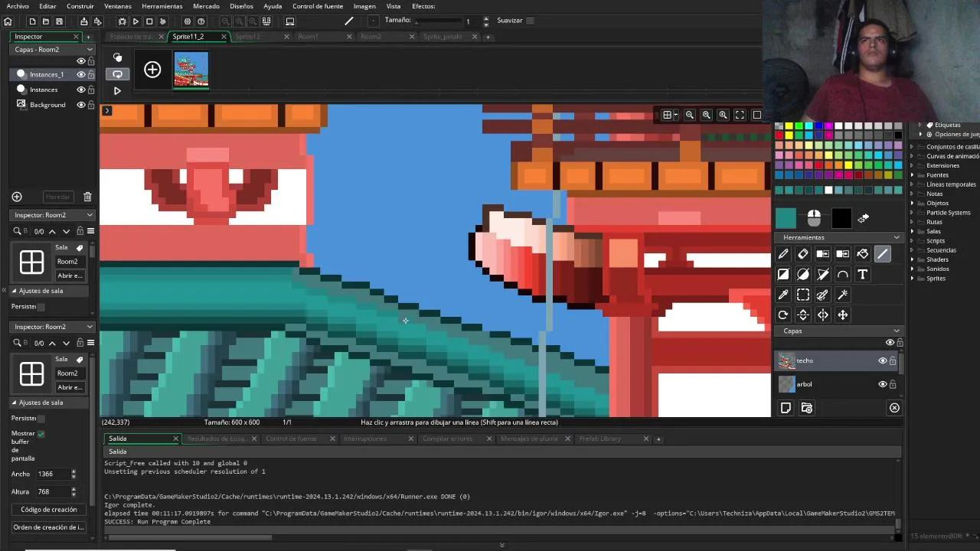Open the Archivo menu
The width and height of the screenshot is (980, 551).
pos(18,6)
